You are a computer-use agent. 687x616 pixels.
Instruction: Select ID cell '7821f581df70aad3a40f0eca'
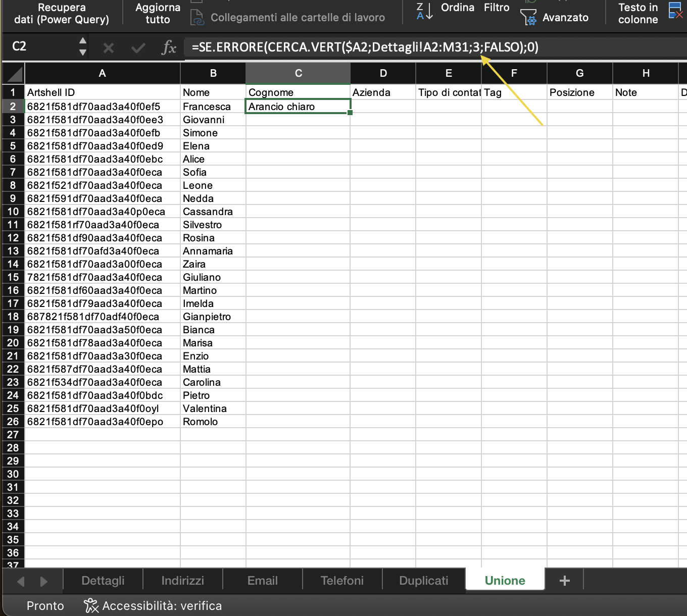(x=103, y=277)
